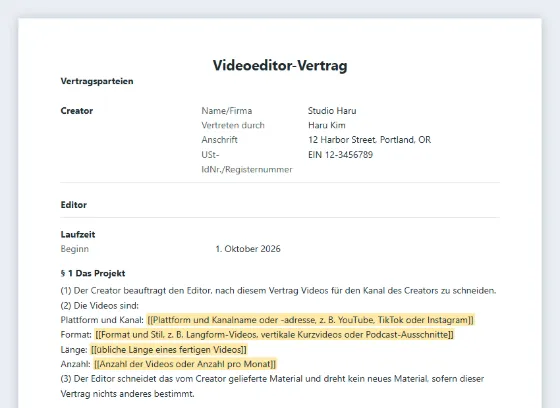Click the USt-IdNr./Registernummer label
Image resolution: width=560 pixels, height=408 pixels.
247,162
